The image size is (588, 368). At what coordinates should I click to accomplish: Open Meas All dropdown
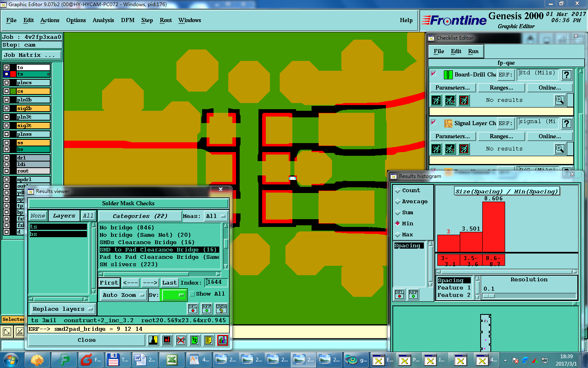pos(216,216)
